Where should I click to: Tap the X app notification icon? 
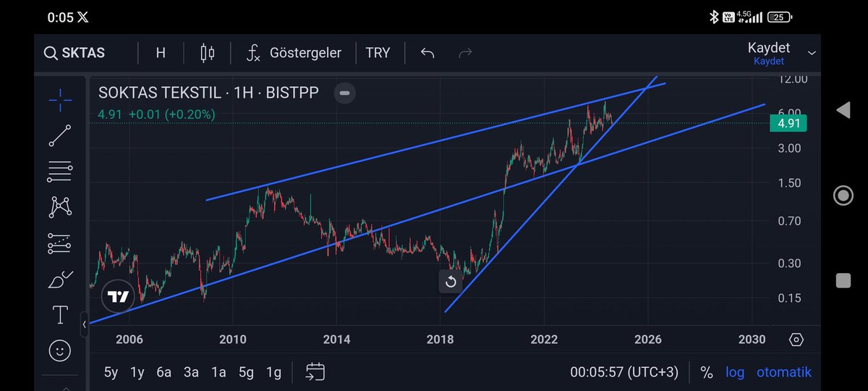(x=83, y=17)
